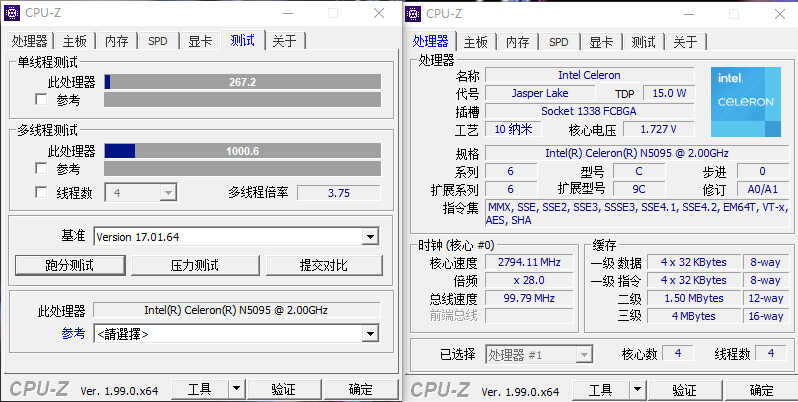Enable the single-thread 参考 checkbox
This screenshot has width=798, height=402.
pyautogui.click(x=41, y=99)
